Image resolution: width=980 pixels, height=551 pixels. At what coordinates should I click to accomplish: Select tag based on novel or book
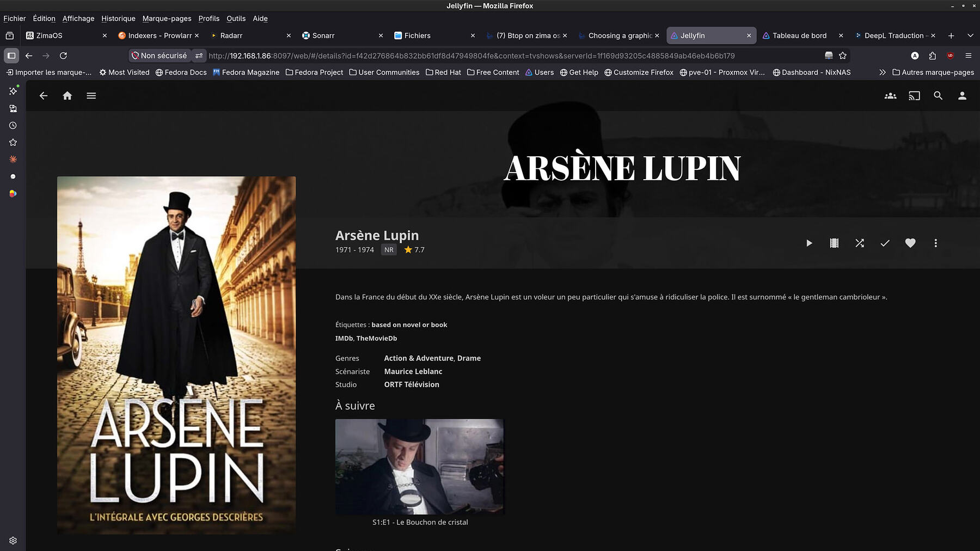pos(409,325)
